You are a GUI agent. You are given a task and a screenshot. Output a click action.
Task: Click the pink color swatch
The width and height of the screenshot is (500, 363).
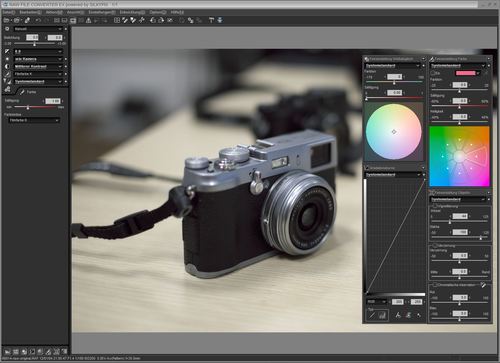(465, 73)
